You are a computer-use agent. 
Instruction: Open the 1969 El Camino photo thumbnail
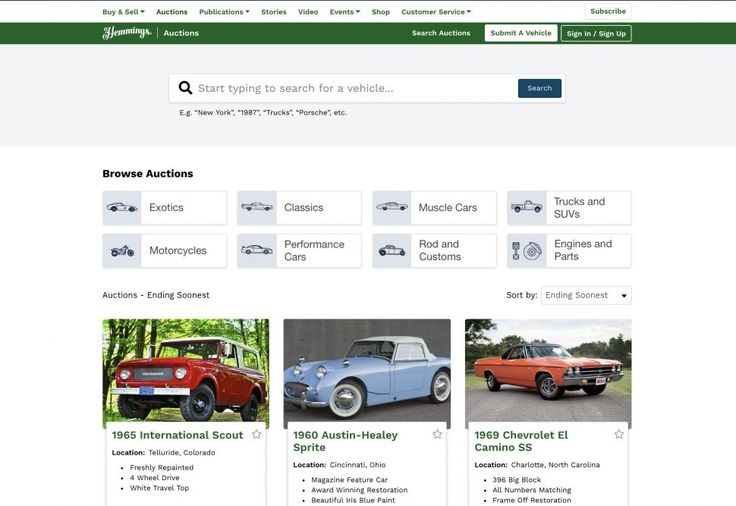(x=548, y=370)
